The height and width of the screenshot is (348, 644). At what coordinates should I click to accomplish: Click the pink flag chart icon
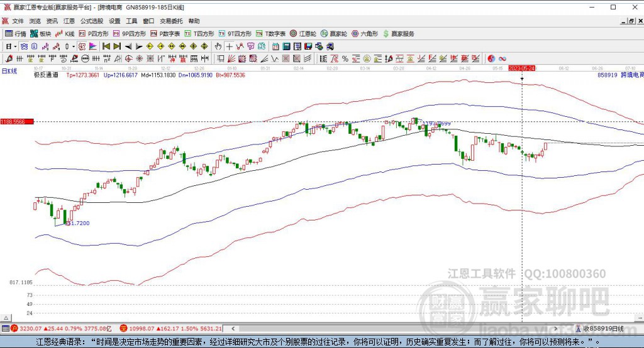(x=93, y=46)
